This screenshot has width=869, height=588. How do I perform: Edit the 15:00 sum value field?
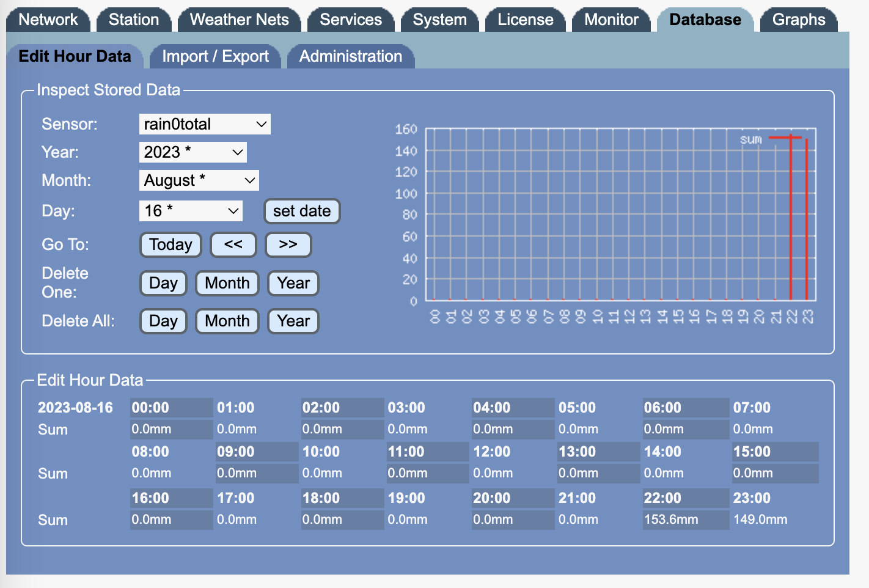[775, 473]
